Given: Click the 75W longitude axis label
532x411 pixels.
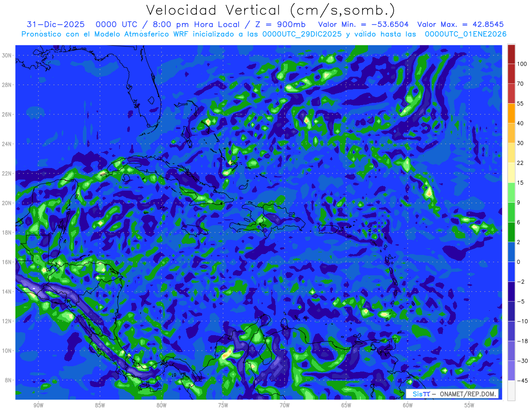Looking at the screenshot, I should 223,405.
